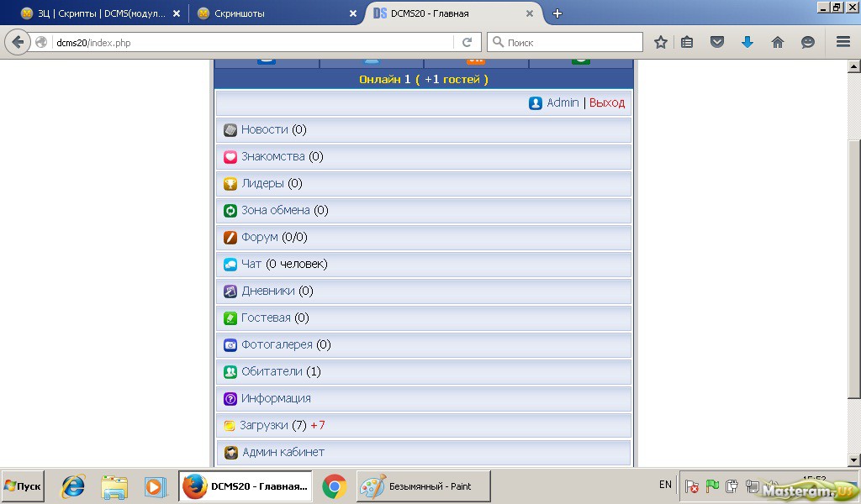Open the Новости link
The width and height of the screenshot is (861, 504).
point(265,130)
